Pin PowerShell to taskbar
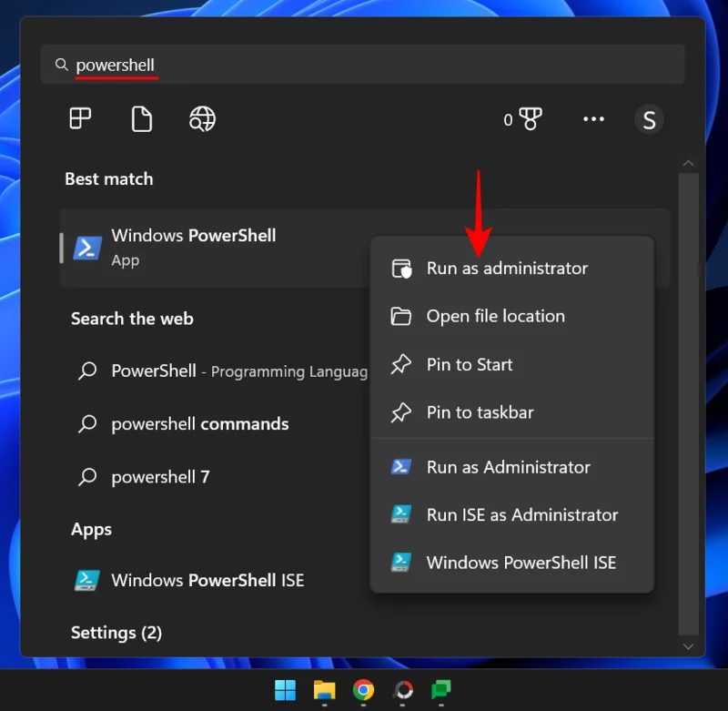The width and height of the screenshot is (728, 711). point(480,412)
